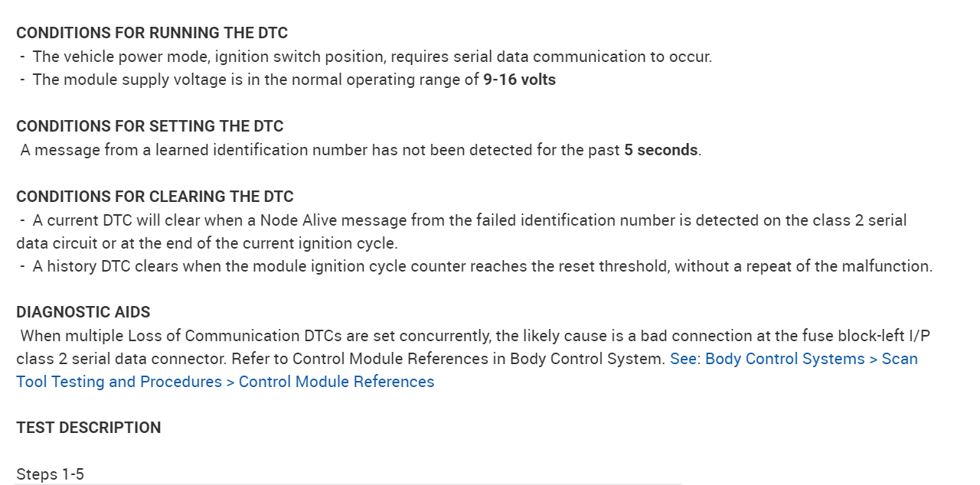Click the 'Conditions for Running the DTC' heading
Screen dimensions: 980x485
point(152,33)
